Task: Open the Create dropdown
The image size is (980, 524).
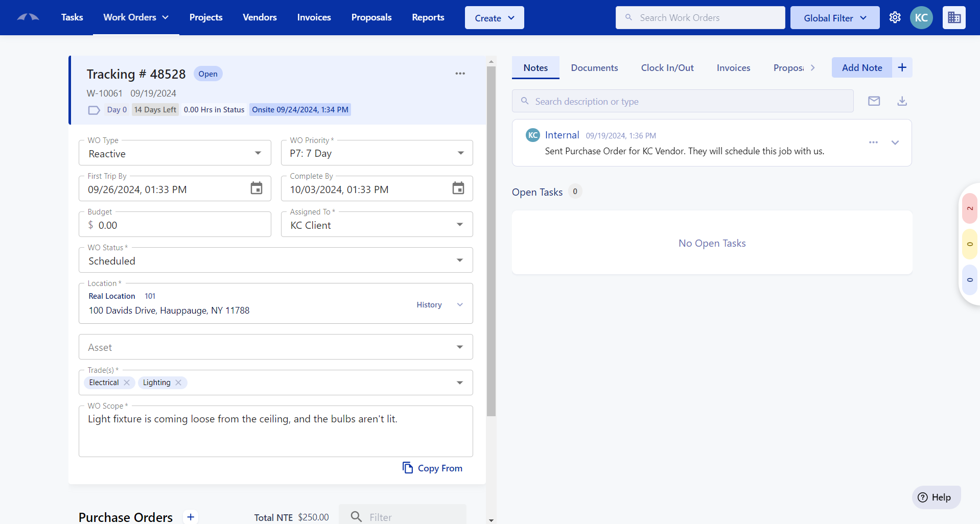Action: [x=494, y=18]
